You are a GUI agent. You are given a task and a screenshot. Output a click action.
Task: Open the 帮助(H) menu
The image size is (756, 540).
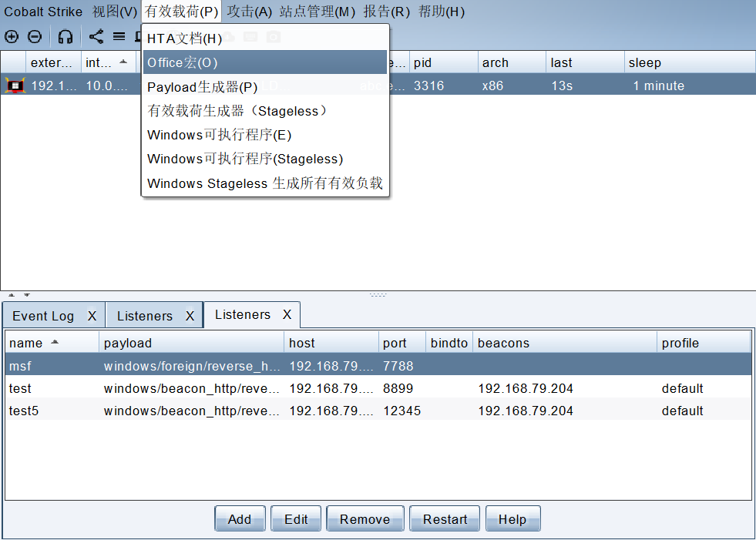click(442, 12)
